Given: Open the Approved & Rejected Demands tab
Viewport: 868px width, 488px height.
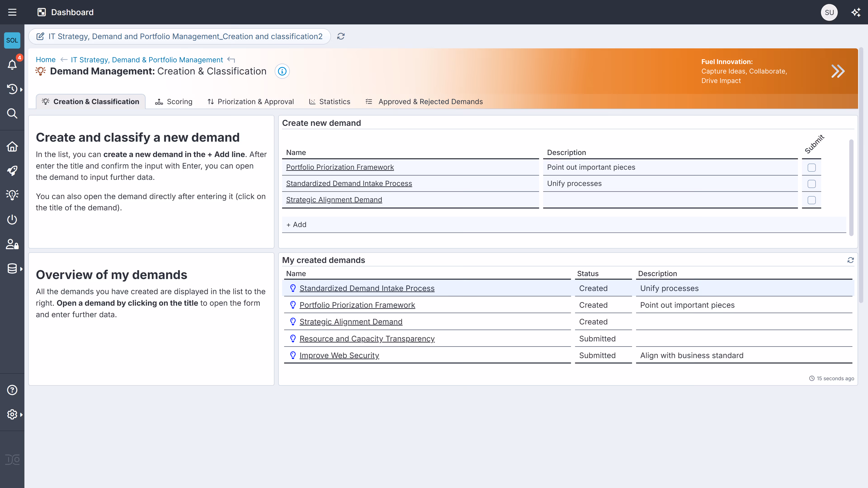Looking at the screenshot, I should click(430, 101).
